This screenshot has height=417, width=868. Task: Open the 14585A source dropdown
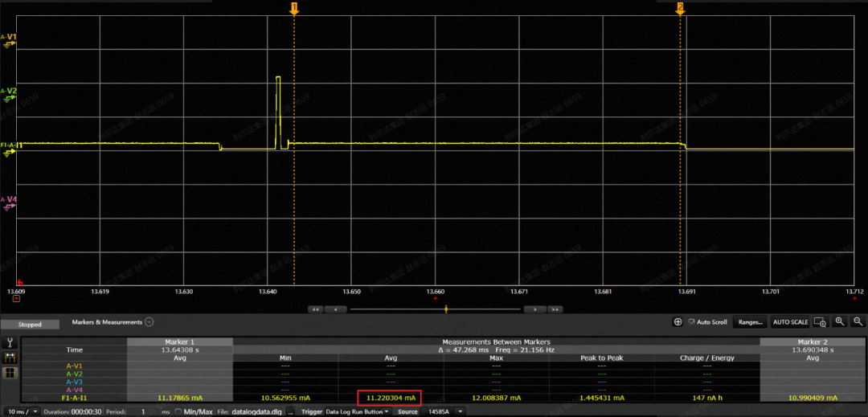coord(461,411)
